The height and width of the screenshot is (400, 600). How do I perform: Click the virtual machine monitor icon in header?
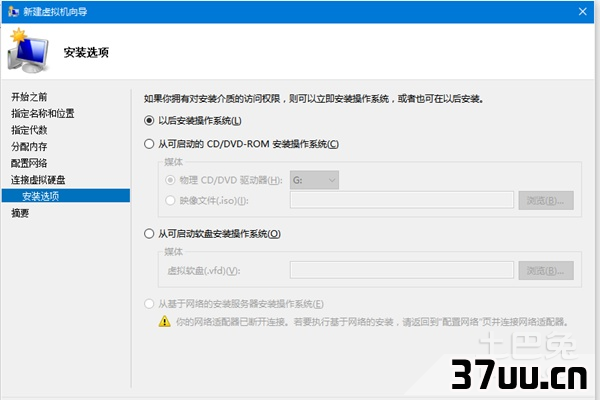click(x=28, y=51)
